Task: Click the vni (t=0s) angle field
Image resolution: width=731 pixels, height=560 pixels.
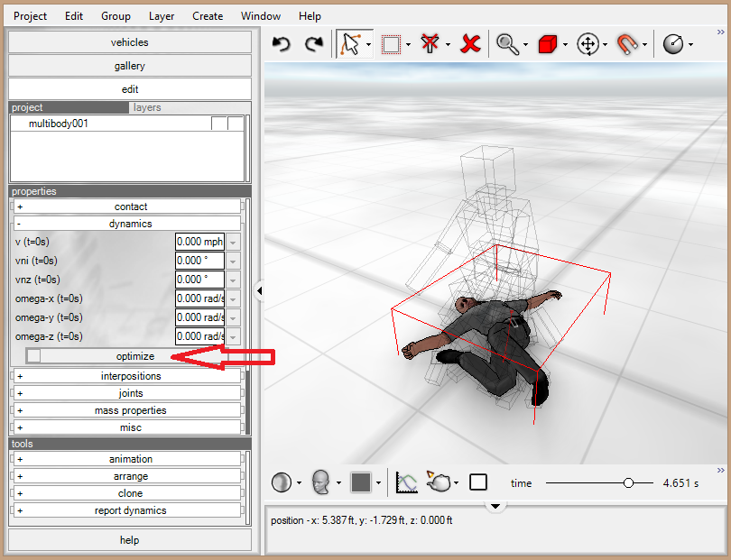Action: click(x=199, y=261)
